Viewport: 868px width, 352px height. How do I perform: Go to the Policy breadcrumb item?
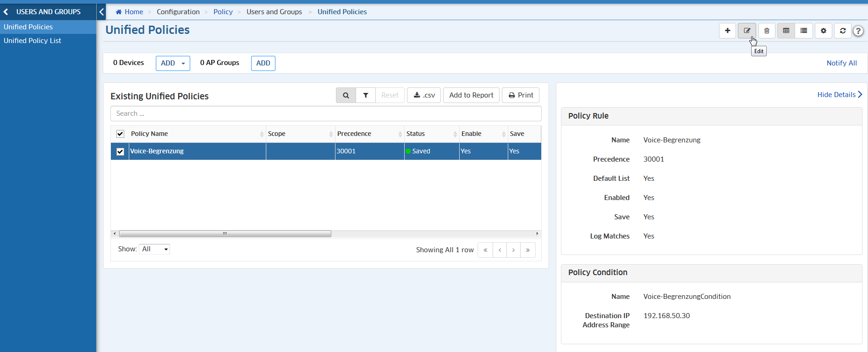(x=223, y=12)
